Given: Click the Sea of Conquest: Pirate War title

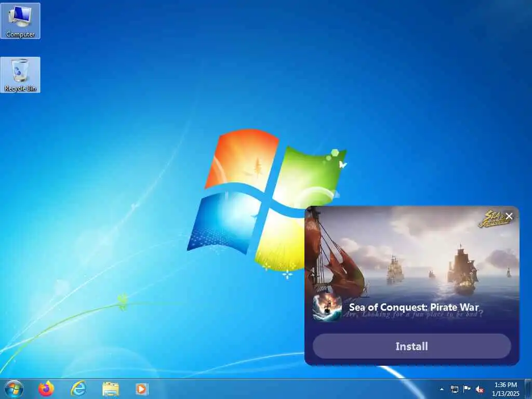Looking at the screenshot, I should [x=414, y=308].
